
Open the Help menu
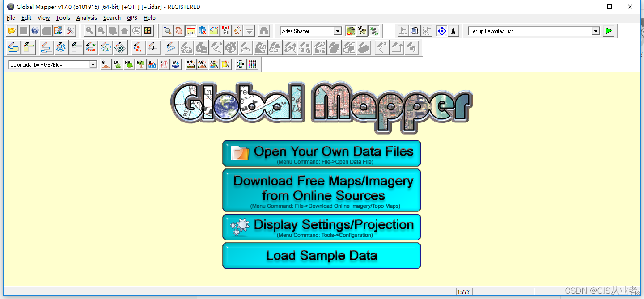(x=149, y=18)
